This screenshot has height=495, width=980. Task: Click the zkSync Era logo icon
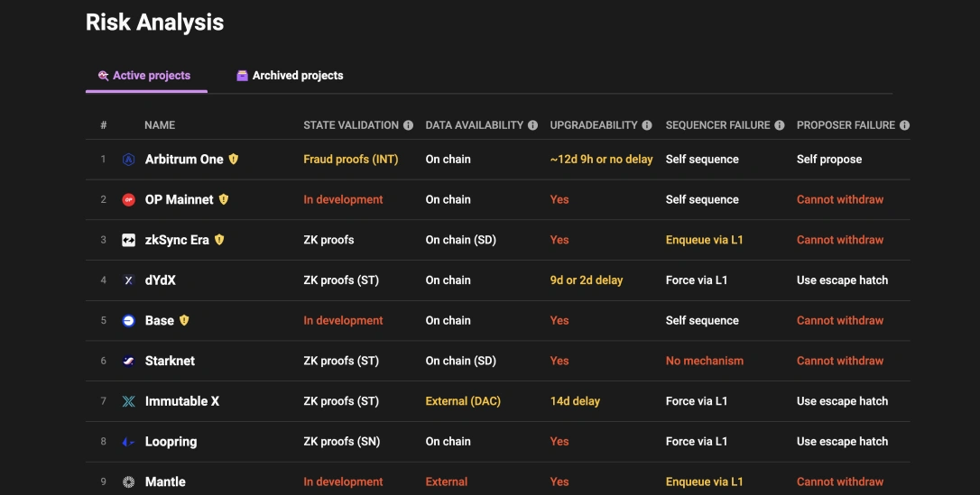[128, 240]
